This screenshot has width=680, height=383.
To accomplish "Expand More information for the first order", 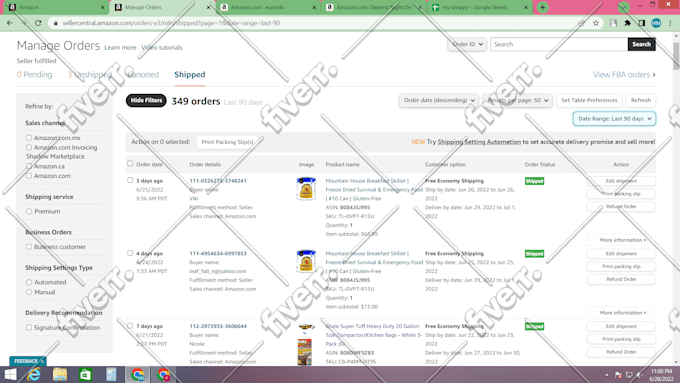I will (x=622, y=240).
